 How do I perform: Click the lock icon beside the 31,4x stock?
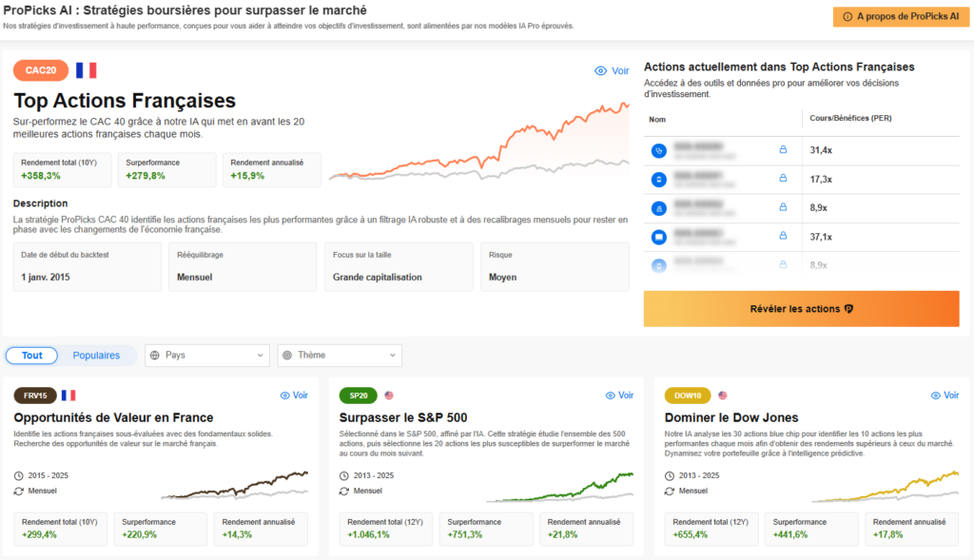(783, 150)
